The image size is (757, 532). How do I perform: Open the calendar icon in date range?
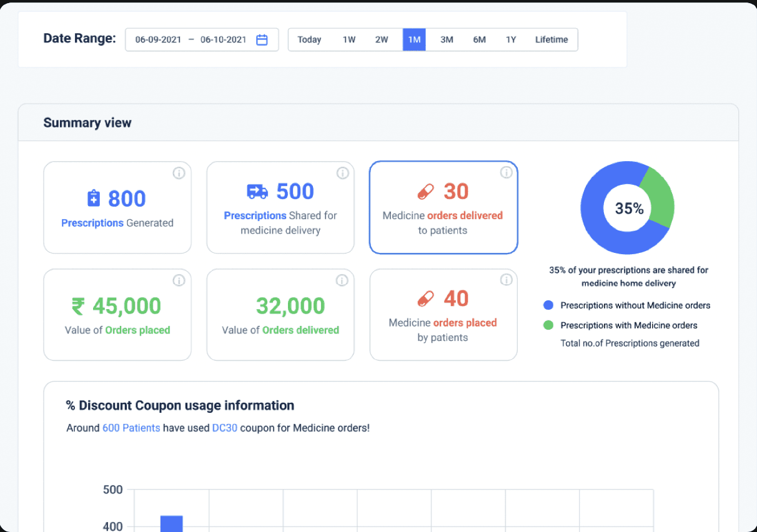(262, 40)
